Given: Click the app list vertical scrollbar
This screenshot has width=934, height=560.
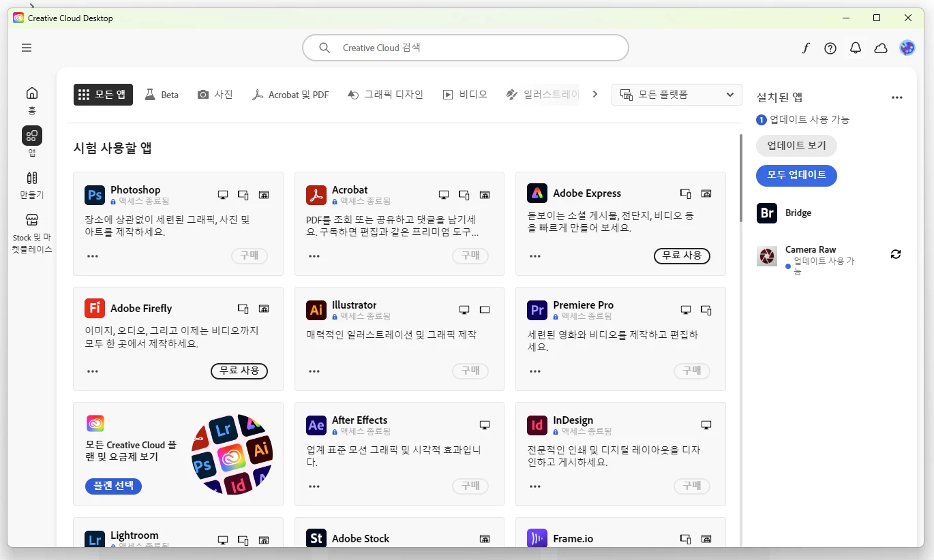Looking at the screenshot, I should [741, 178].
